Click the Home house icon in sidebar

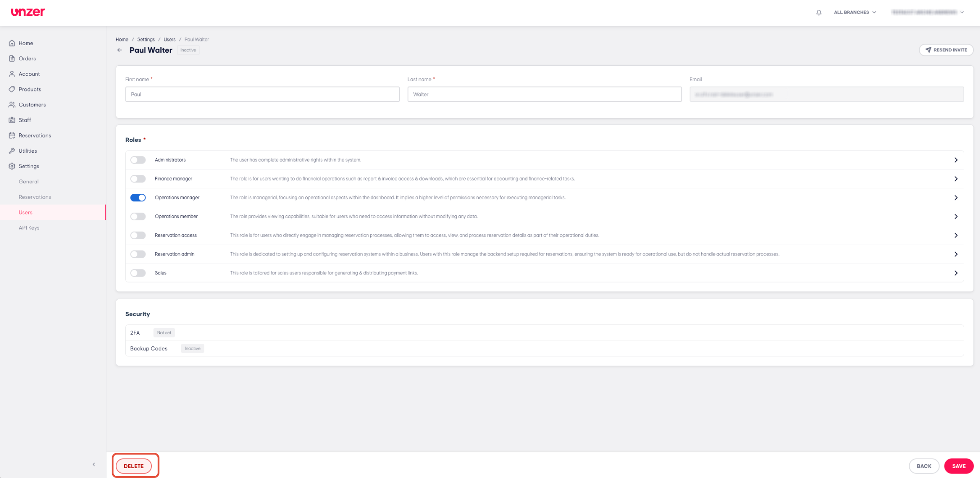tap(12, 43)
